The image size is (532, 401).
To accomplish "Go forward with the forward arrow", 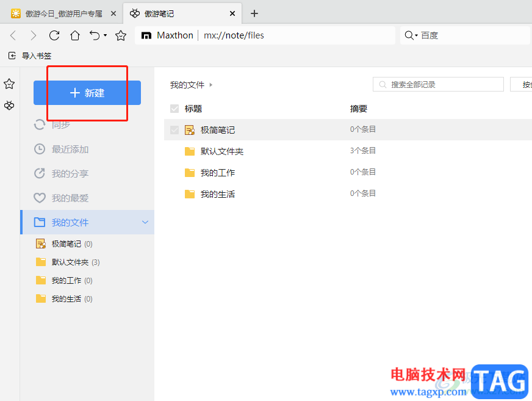I will click(33, 35).
